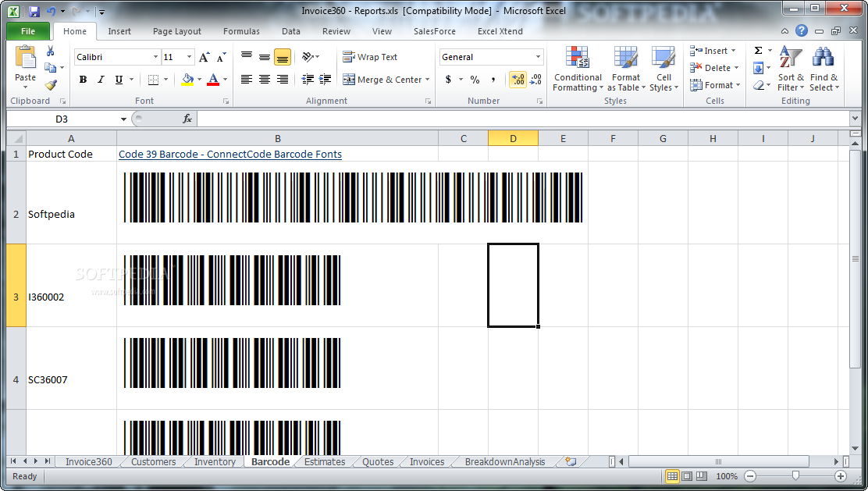Click the Increase Font Size icon
Screen dimensions: 868x491
click(204, 57)
